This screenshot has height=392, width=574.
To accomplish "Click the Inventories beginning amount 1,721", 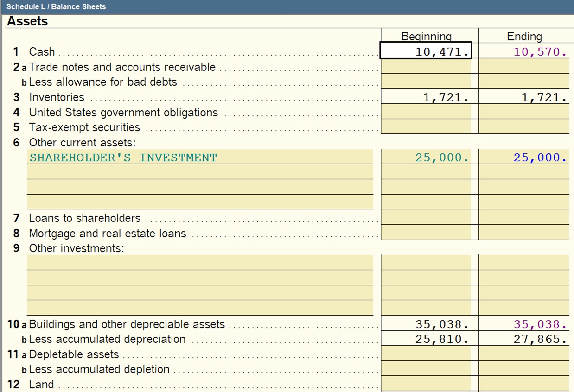I will [x=426, y=97].
